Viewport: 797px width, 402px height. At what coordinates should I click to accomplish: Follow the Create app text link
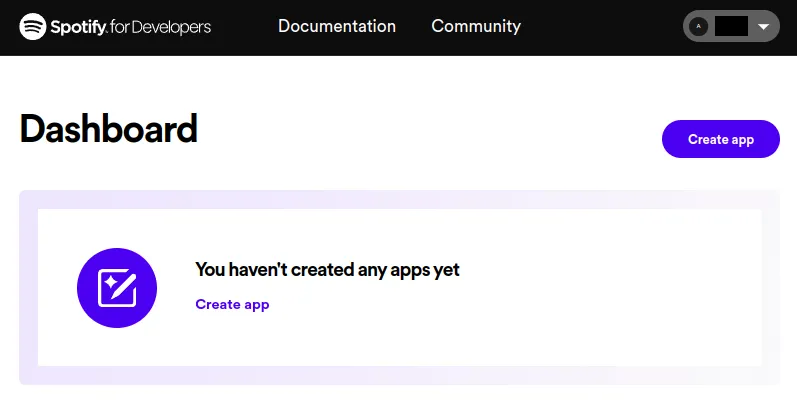[232, 304]
